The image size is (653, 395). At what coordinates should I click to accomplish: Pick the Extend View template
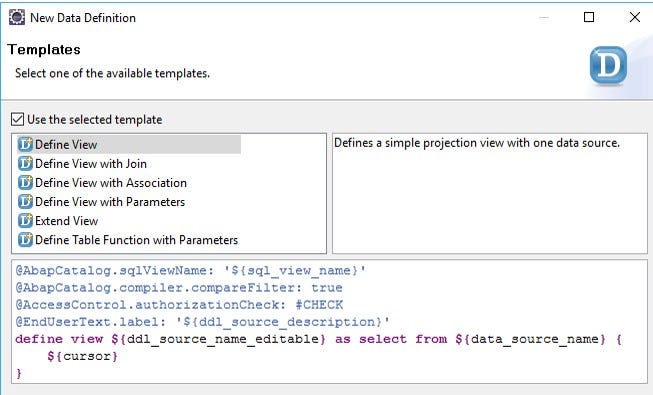(x=67, y=221)
